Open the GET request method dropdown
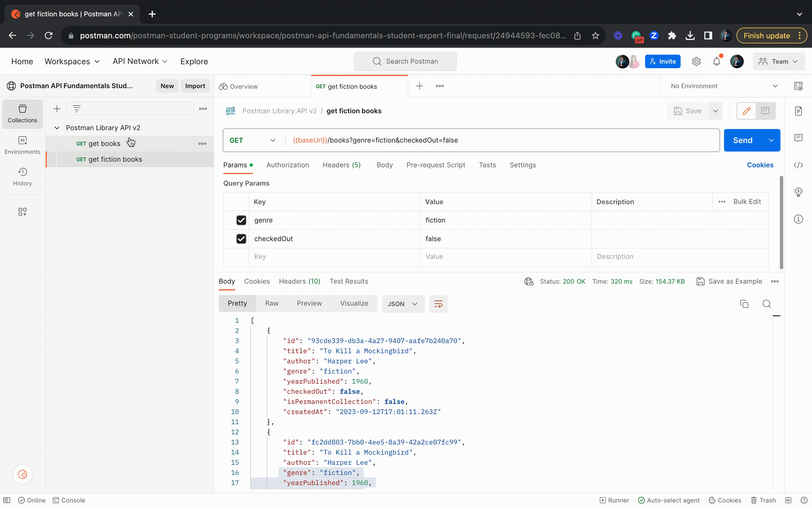Image resolution: width=812 pixels, height=507 pixels. (252, 140)
